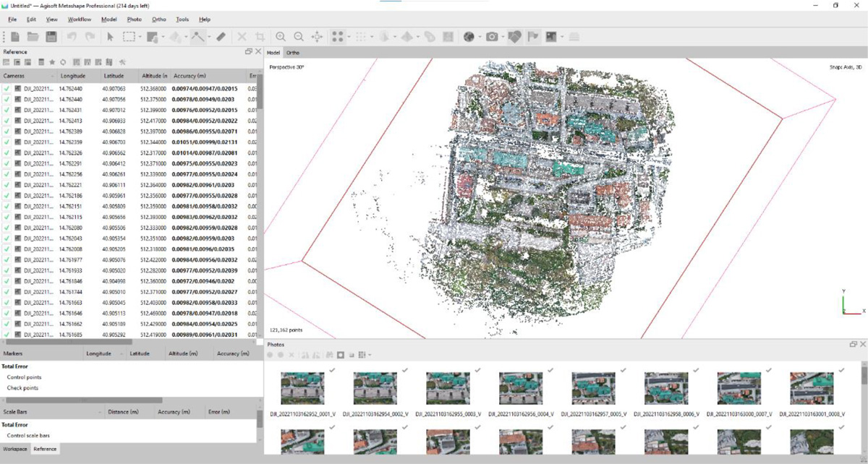868x464 pixels.
Task: Toggle checkbox for camera with latitude 40.906261
Action: [7, 174]
